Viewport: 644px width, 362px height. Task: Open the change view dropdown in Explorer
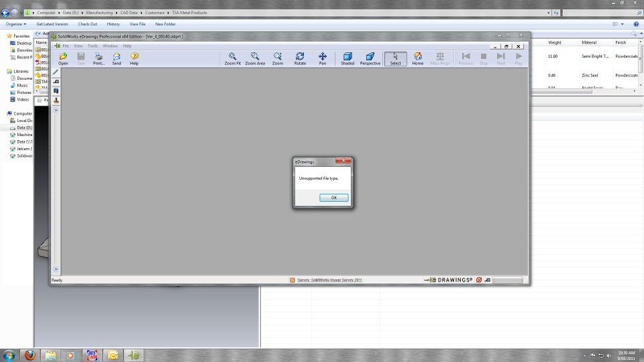click(x=623, y=24)
